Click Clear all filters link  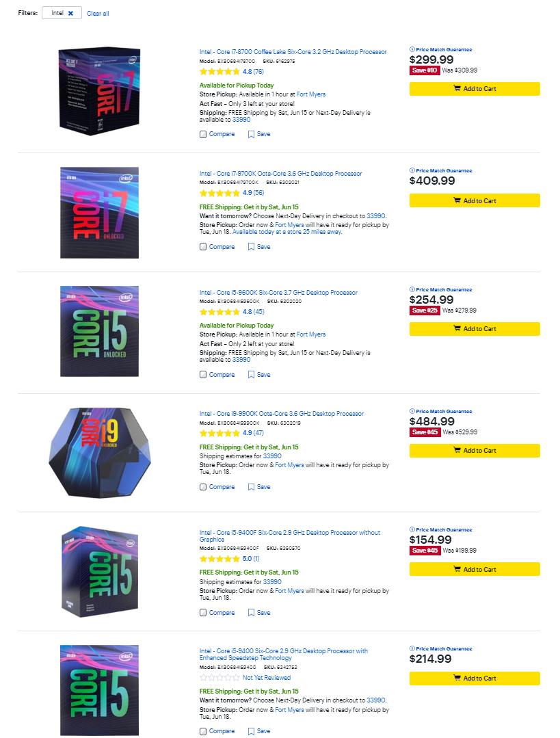coord(98,14)
